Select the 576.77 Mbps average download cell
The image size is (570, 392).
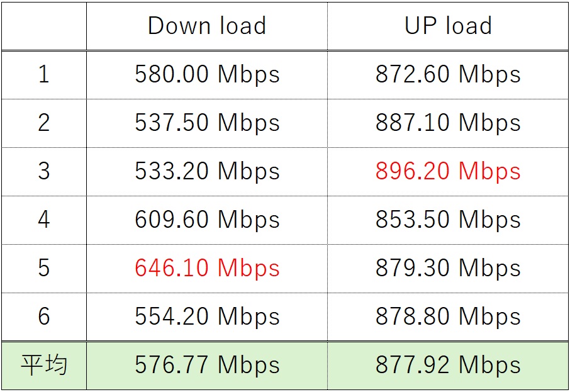[207, 366]
